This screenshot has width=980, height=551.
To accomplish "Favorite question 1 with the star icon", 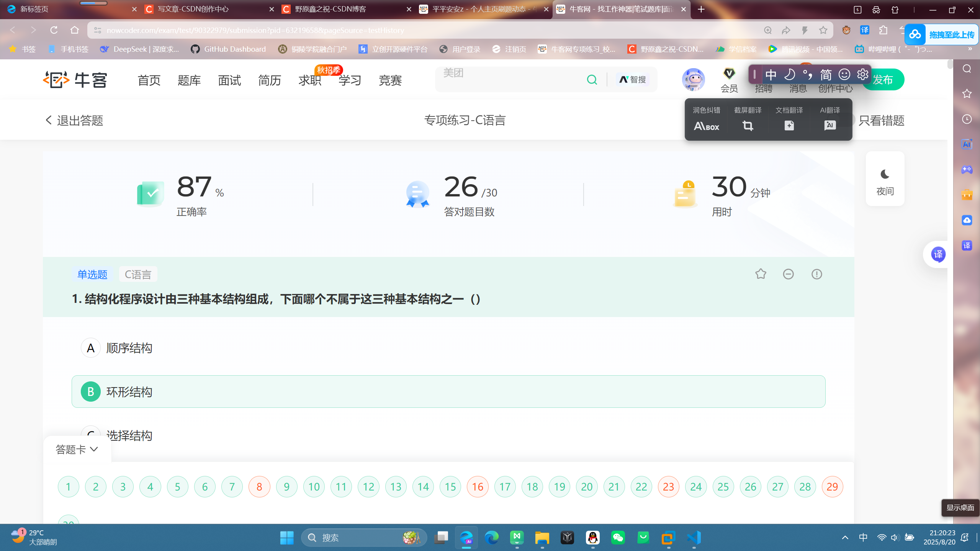I will (761, 274).
